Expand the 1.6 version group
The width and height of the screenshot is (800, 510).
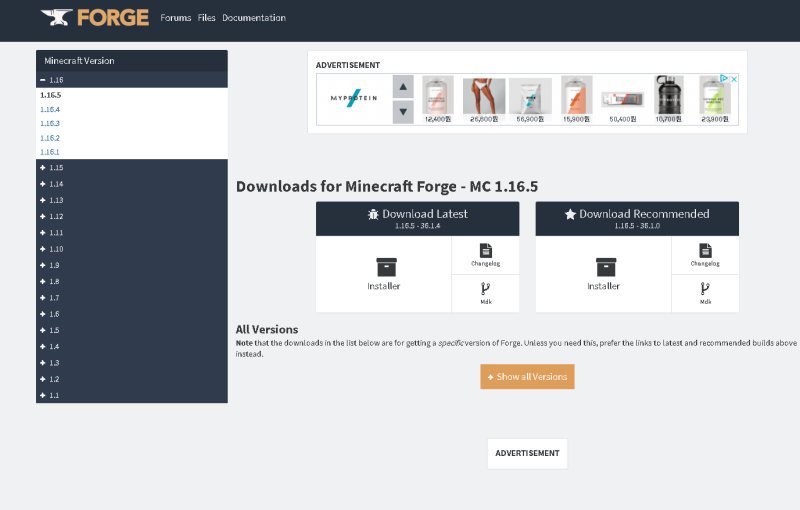132,314
